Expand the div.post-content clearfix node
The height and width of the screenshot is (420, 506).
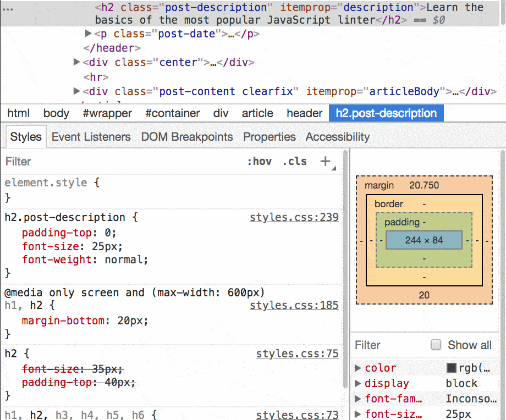[76, 91]
